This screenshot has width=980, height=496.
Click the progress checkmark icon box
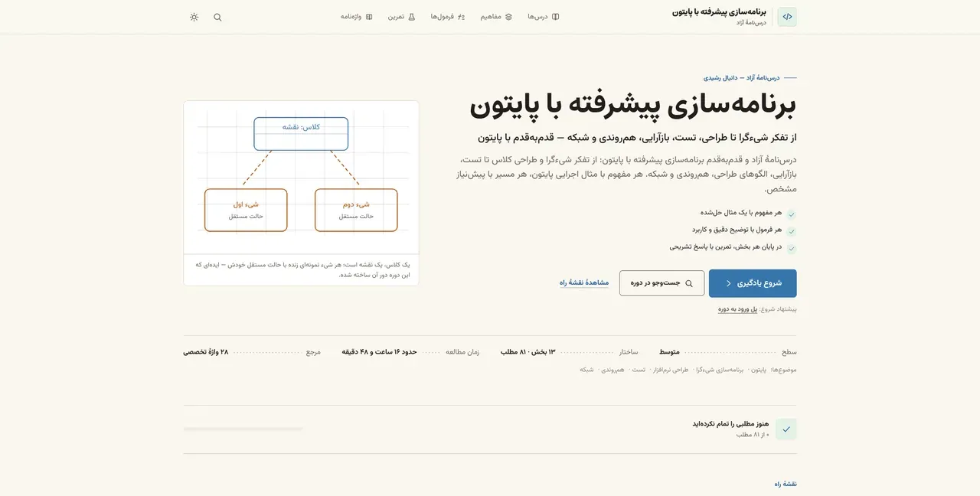pos(786,429)
